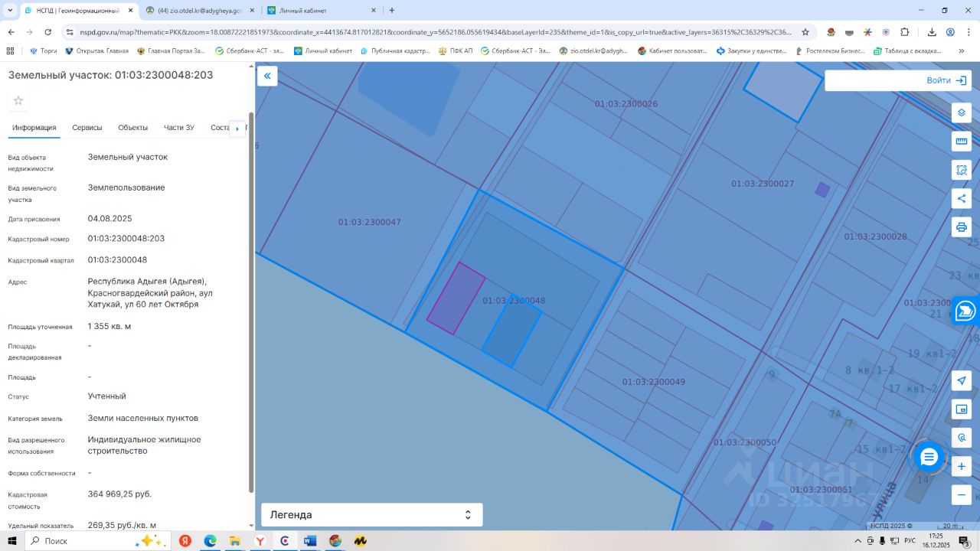This screenshot has width=980, height=551.
Task: Click cadastral quarter label 01:03:2300026 on map
Action: [626, 103]
